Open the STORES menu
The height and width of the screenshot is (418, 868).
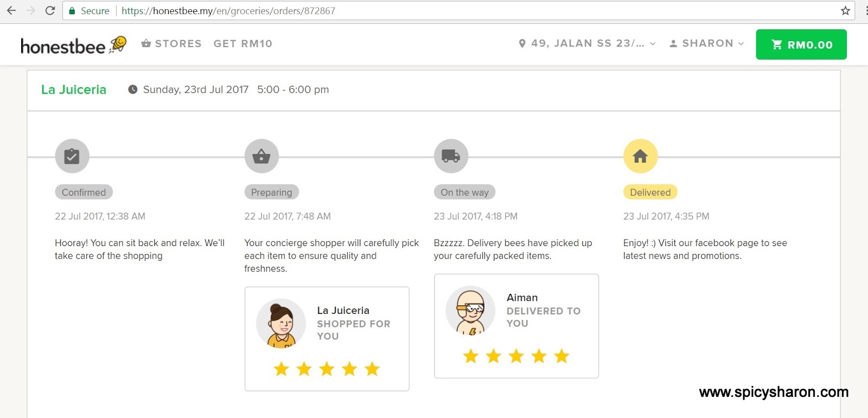pyautogui.click(x=171, y=43)
